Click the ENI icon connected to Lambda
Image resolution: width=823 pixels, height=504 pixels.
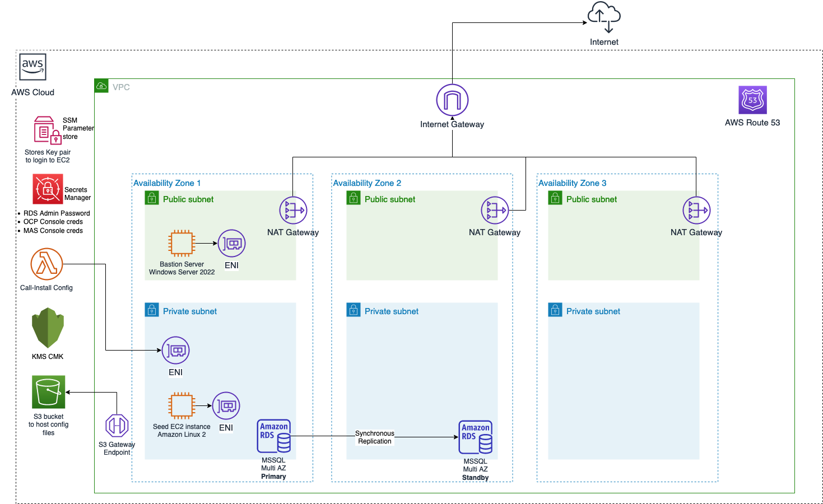pos(175,351)
